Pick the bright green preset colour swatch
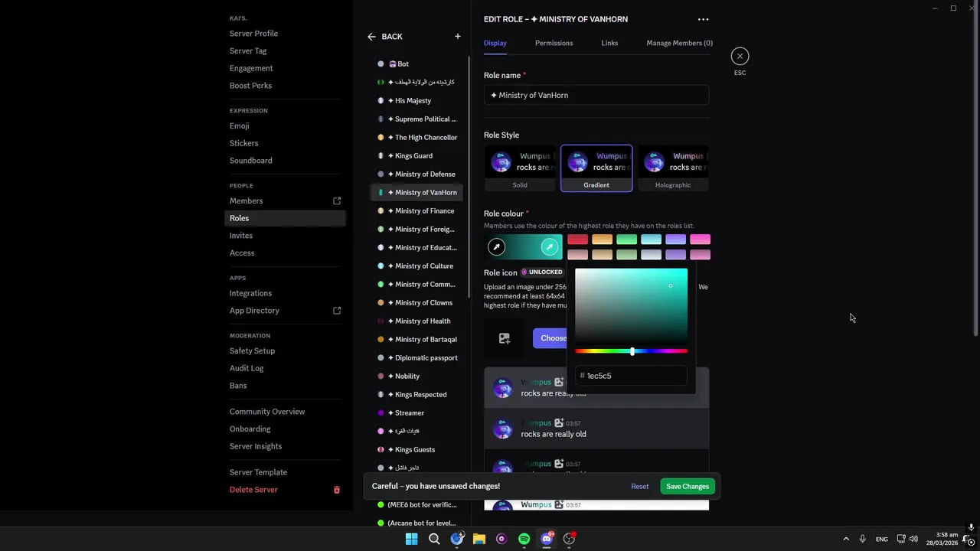The height and width of the screenshot is (551, 980). [x=626, y=240]
